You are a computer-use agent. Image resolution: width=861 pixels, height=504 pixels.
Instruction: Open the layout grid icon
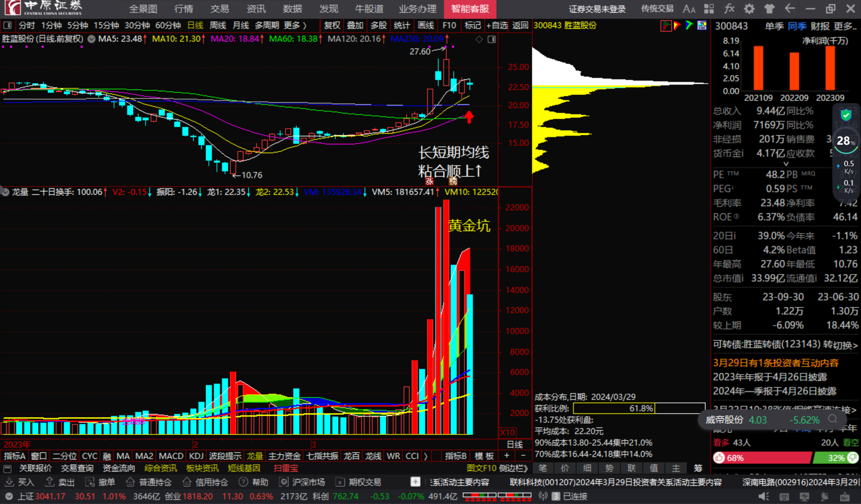[709, 9]
